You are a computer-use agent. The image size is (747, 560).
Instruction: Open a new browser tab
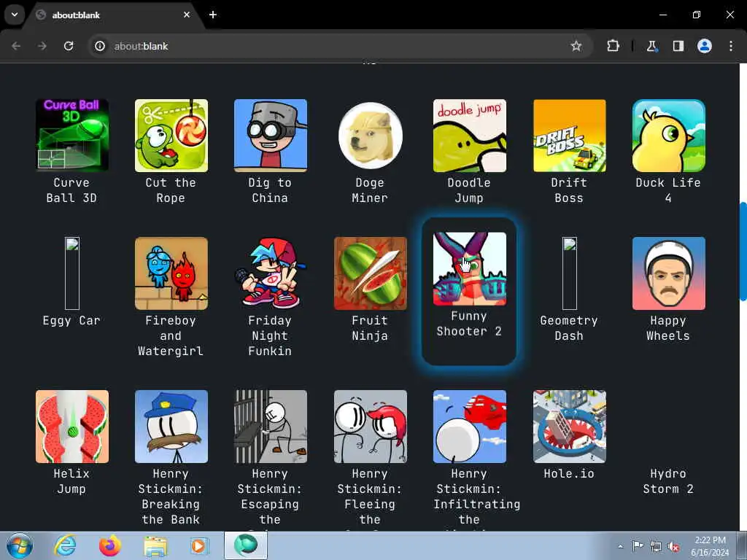coord(213,15)
